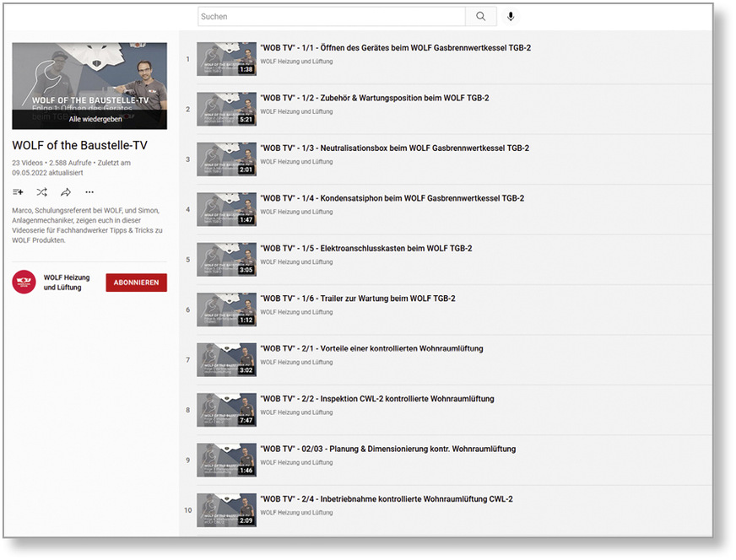Click the Suchen search input field
This screenshot has width=736, height=560.
(331, 17)
